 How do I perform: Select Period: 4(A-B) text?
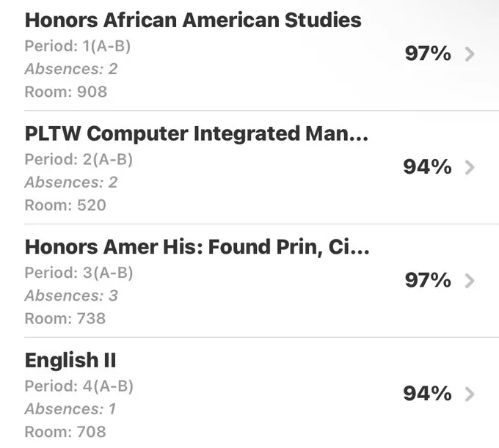pos(79,386)
